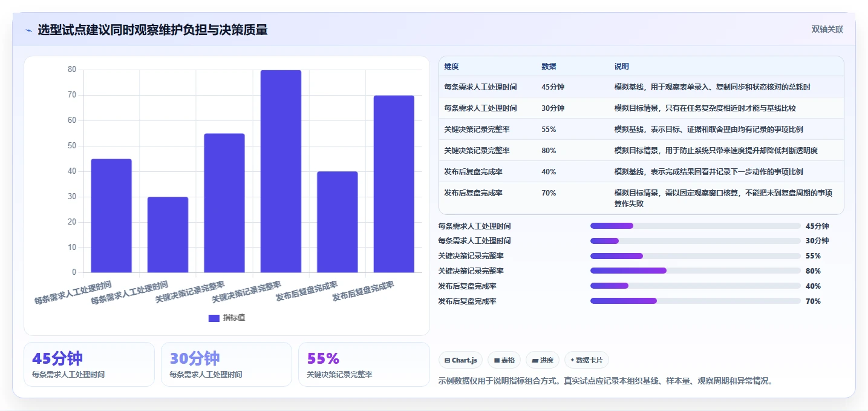
Task: Click the 数据 column header
Action: coord(549,66)
